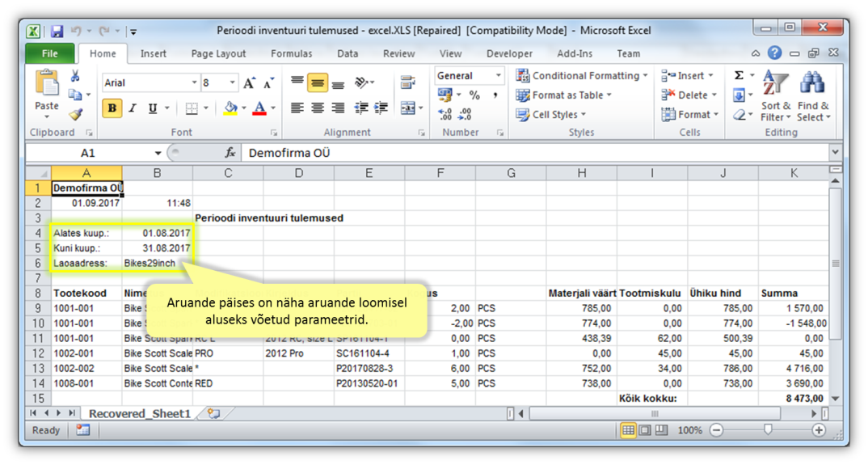This screenshot has height=465, width=868.
Task: Open Find & Select menu
Action: (x=813, y=96)
